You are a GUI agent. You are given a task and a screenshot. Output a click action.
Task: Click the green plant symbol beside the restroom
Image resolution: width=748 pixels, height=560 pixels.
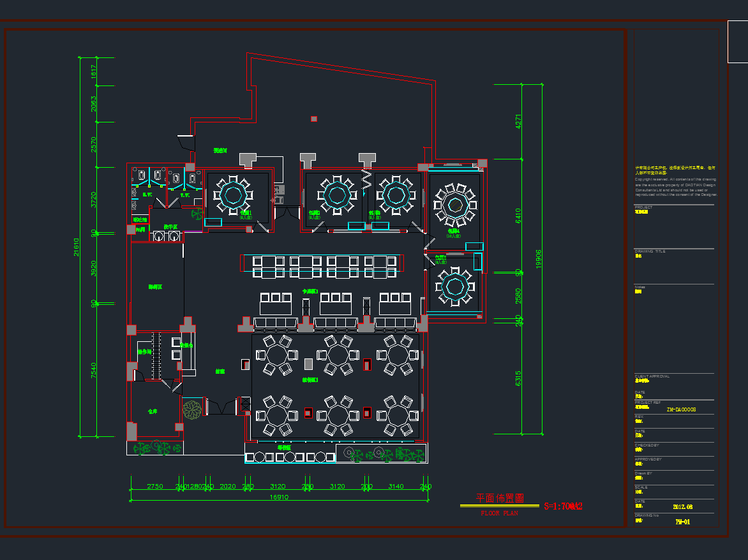tap(197, 214)
